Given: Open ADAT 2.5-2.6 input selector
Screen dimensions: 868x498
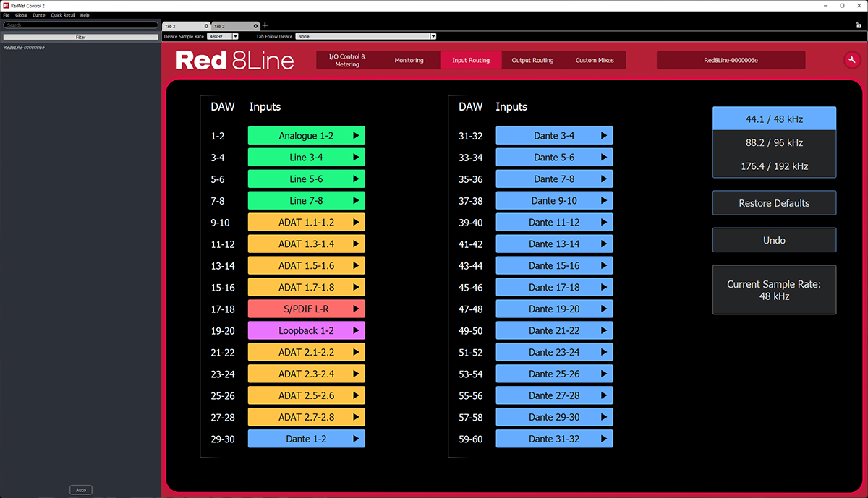Looking at the screenshot, I should (x=306, y=395).
